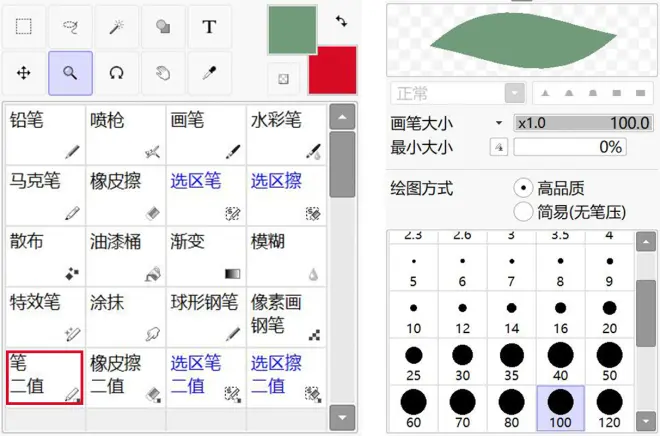Select the magic wand tool
This screenshot has width=660, height=436.
click(117, 27)
